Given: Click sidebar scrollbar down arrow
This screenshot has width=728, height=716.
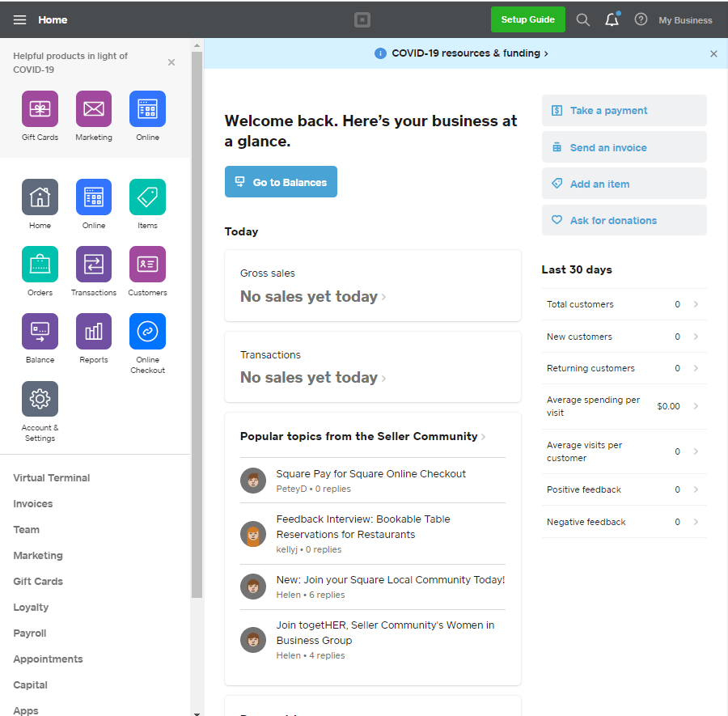Looking at the screenshot, I should [197, 714].
